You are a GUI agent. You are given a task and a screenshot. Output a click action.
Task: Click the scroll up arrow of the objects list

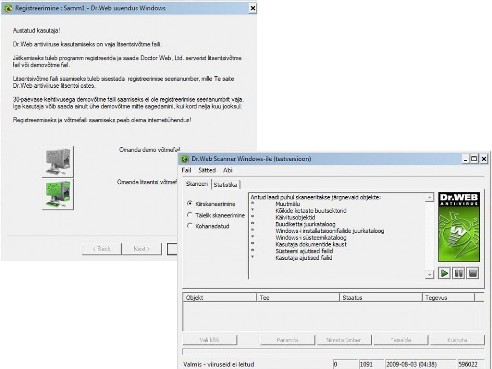pyautogui.click(x=429, y=197)
